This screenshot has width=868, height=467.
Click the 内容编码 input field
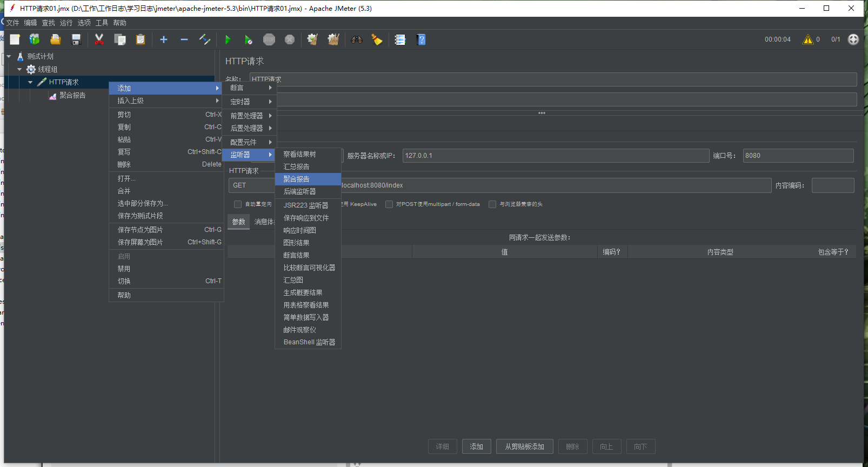833,185
